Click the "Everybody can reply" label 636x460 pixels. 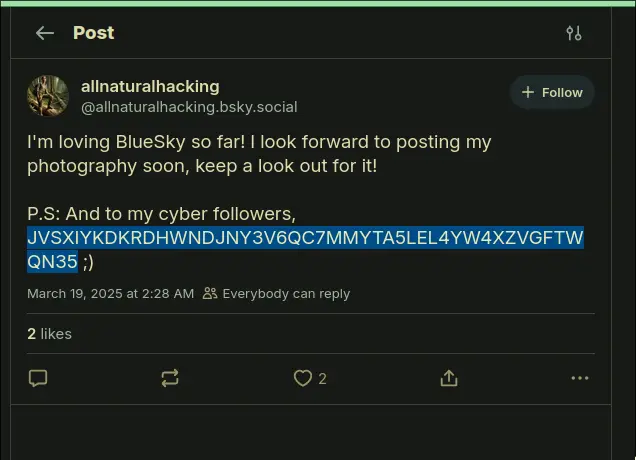[286, 294]
